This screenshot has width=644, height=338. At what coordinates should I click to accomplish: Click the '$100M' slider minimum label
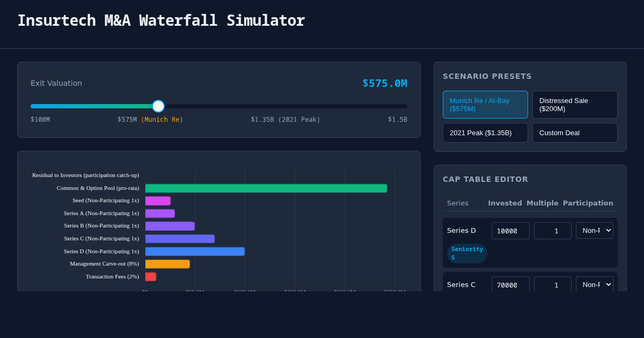pos(40,120)
